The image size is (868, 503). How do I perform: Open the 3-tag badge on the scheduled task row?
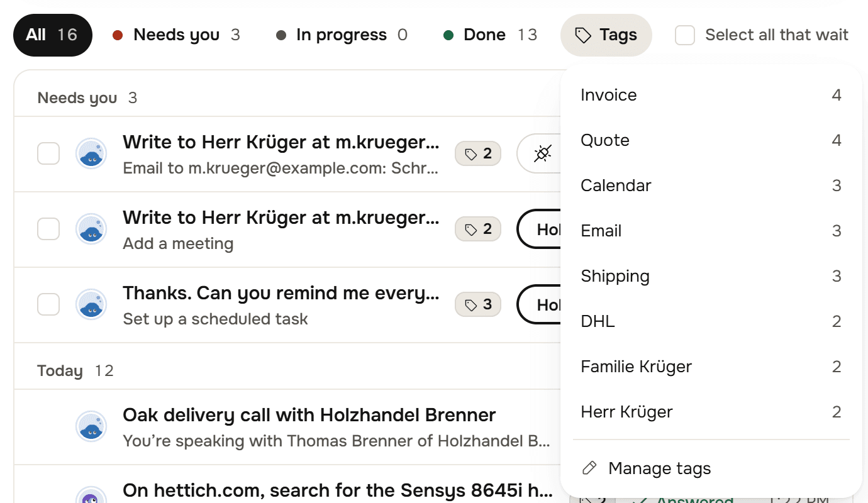coord(478,304)
